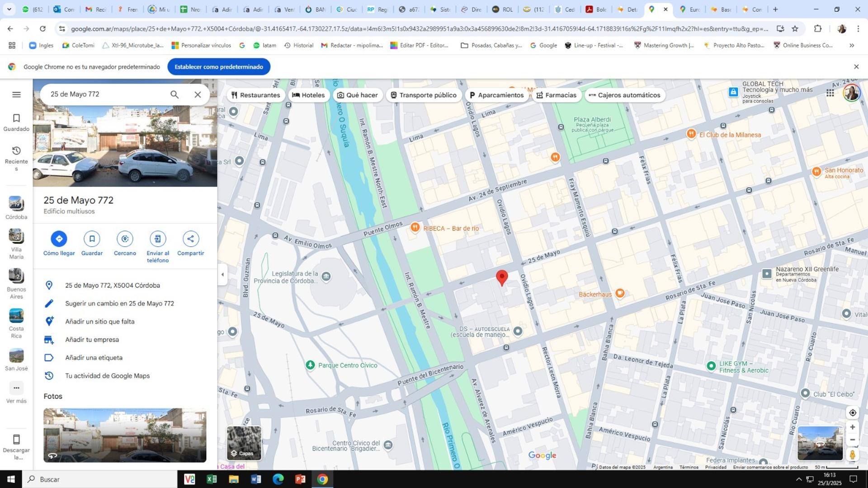868x488 pixels.
Task: Click the Bäckerhaus restaurant marker
Action: (x=620, y=293)
